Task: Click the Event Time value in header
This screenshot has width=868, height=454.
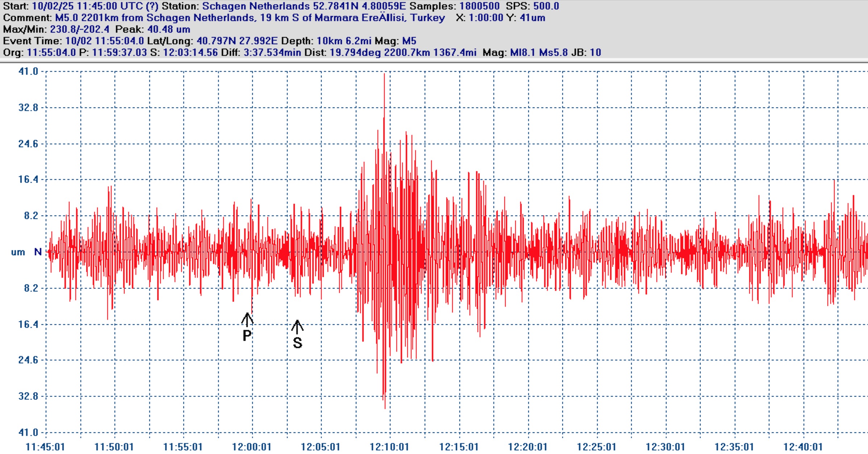Action: pyautogui.click(x=105, y=41)
